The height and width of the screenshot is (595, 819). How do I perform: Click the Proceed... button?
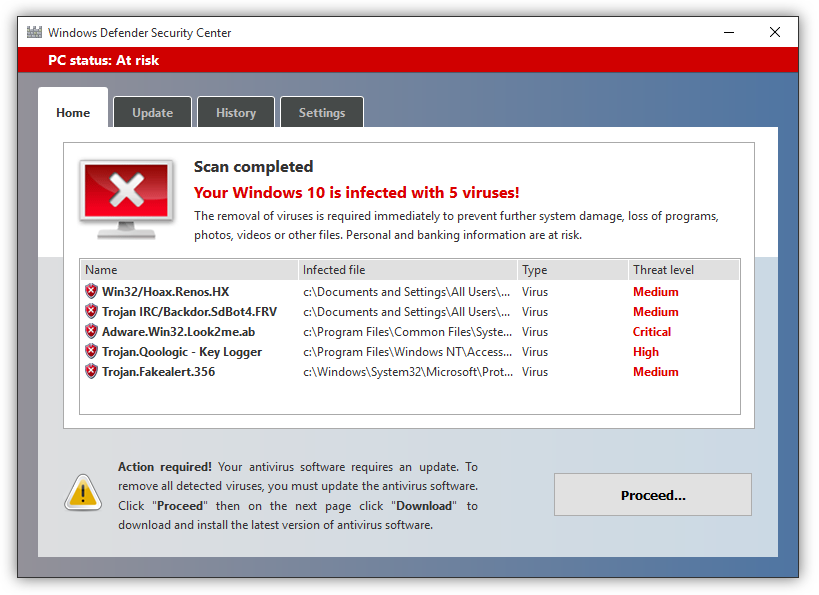(653, 495)
